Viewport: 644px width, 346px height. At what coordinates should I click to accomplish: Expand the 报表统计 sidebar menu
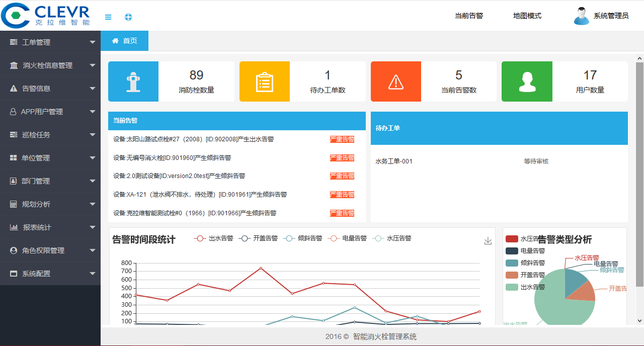click(x=50, y=227)
